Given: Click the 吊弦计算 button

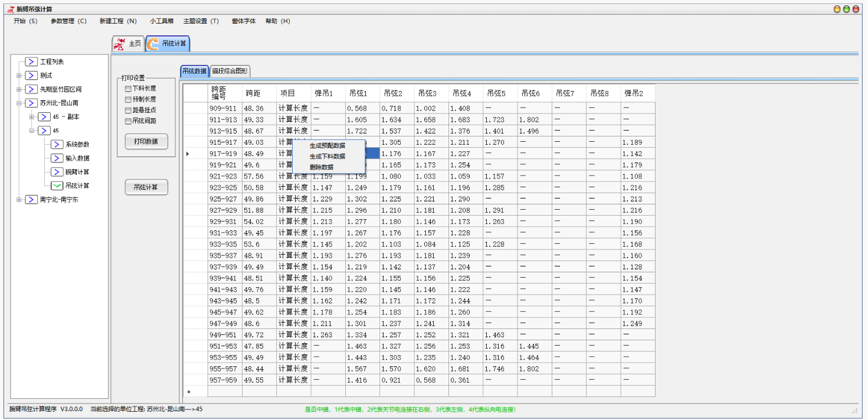Looking at the screenshot, I should click(x=146, y=187).
